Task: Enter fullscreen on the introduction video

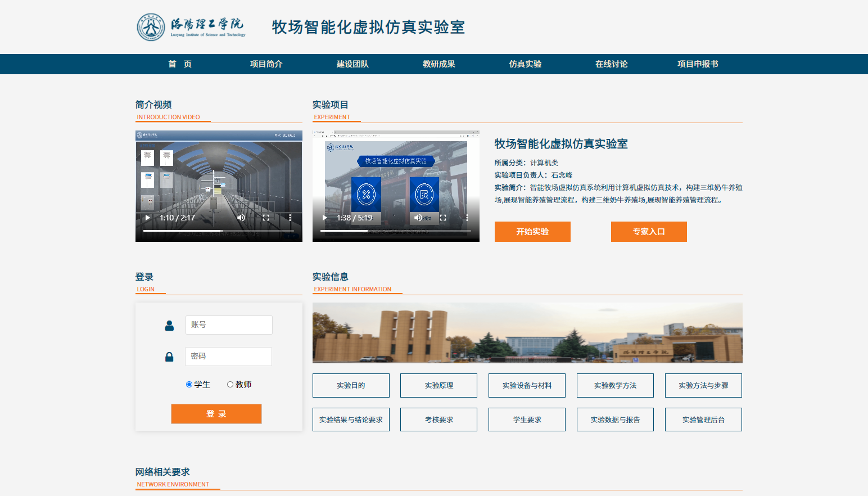Action: tap(266, 218)
